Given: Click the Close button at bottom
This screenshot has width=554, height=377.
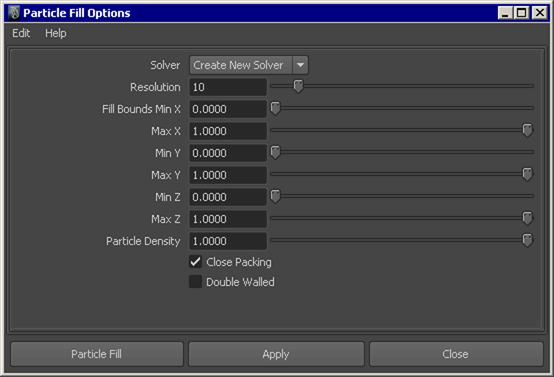Looking at the screenshot, I should (x=456, y=354).
